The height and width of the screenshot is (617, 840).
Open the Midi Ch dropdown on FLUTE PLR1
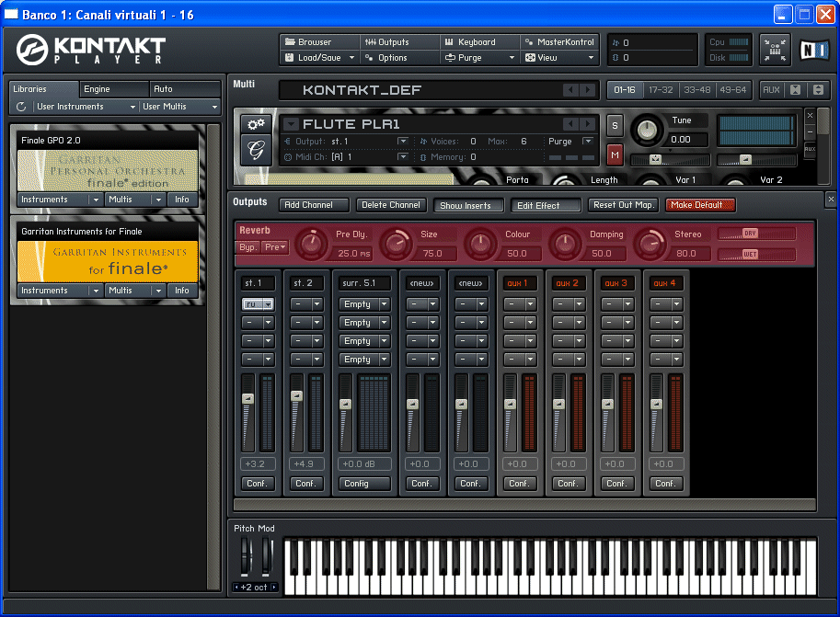click(x=403, y=157)
